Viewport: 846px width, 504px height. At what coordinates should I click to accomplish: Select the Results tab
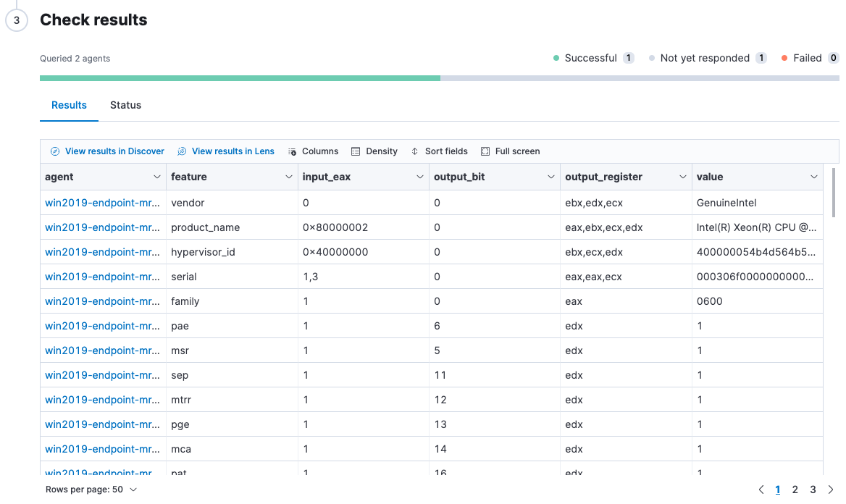point(69,105)
